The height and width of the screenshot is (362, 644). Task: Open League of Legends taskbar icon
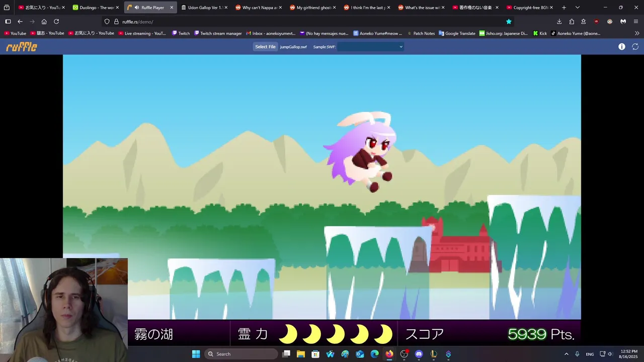[433, 354]
